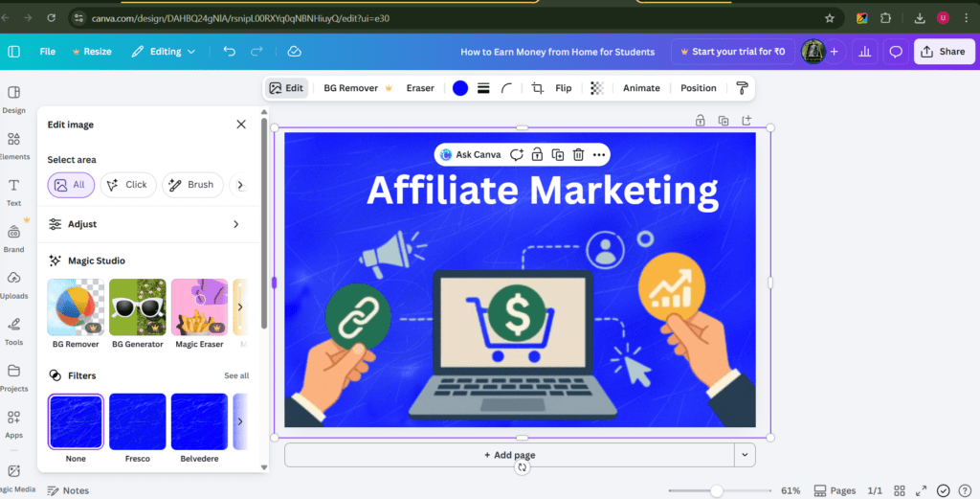Undo the last action
Screen dimensions: 980x499
tap(230, 52)
